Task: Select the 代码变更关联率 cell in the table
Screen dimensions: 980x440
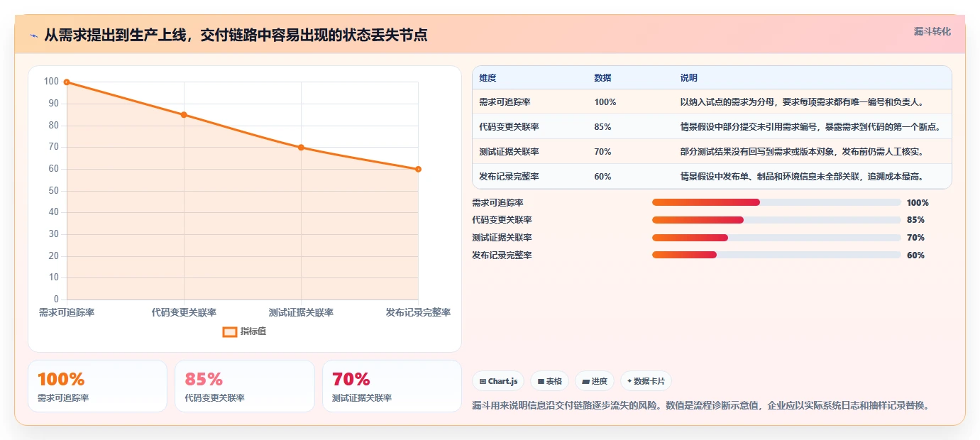Action: coord(509,127)
